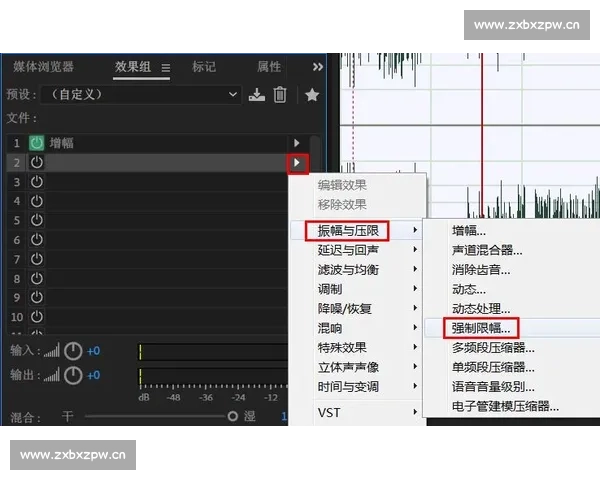Toggle power for effect slot 1 增幅
Screen dimensions: 600x480
[x=37, y=143]
